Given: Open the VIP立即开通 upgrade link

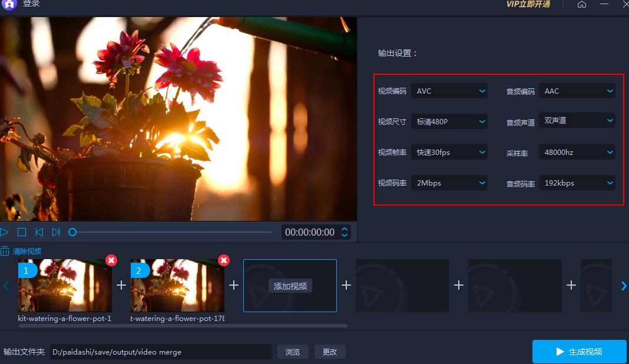Looking at the screenshot, I should (528, 4).
